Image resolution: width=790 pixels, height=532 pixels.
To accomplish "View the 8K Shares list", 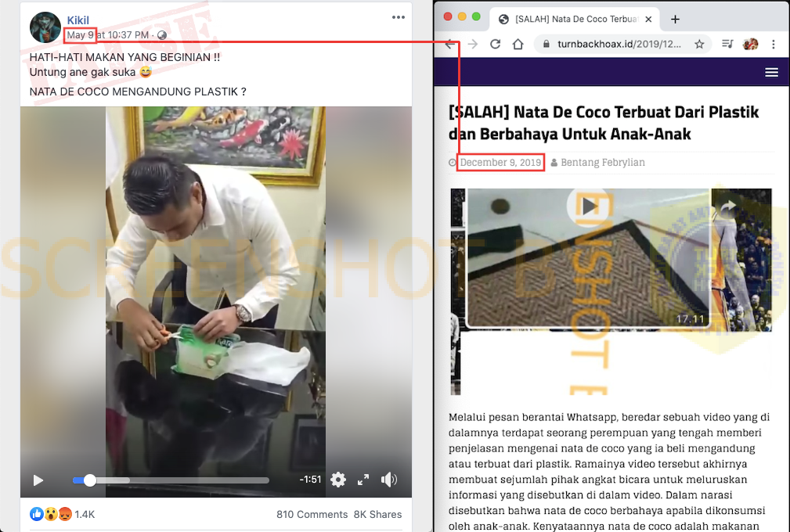I will coord(377,514).
